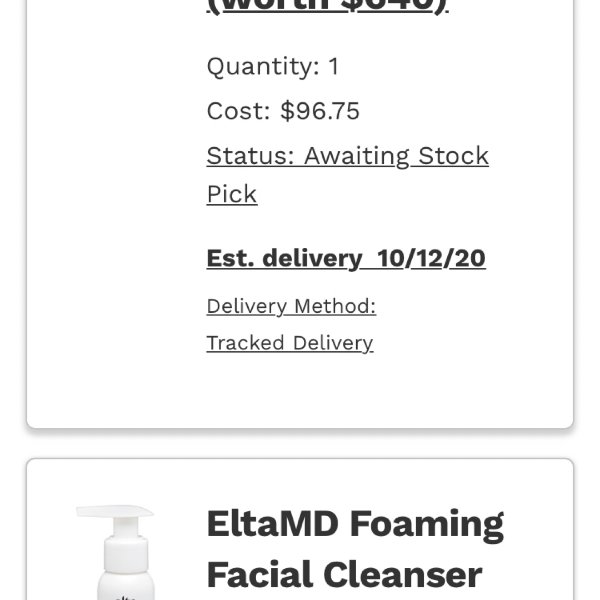Viewport: 600px width, 600px height.
Task: Click the quantity value '1'
Action: (x=334, y=66)
